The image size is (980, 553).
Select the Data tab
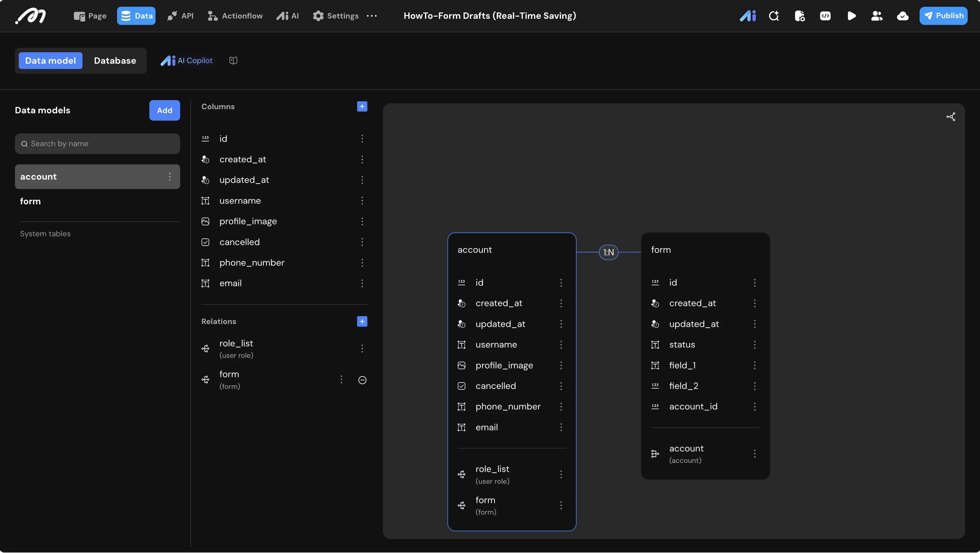point(136,16)
